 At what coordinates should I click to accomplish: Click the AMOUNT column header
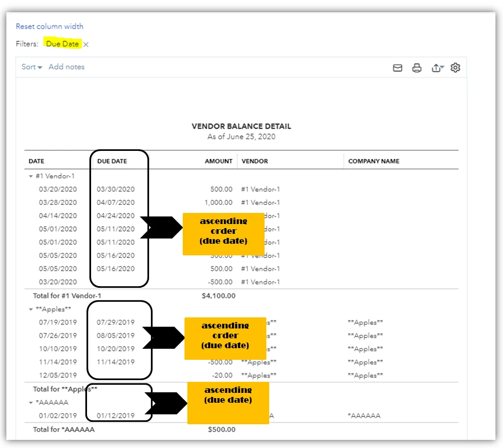219,161
